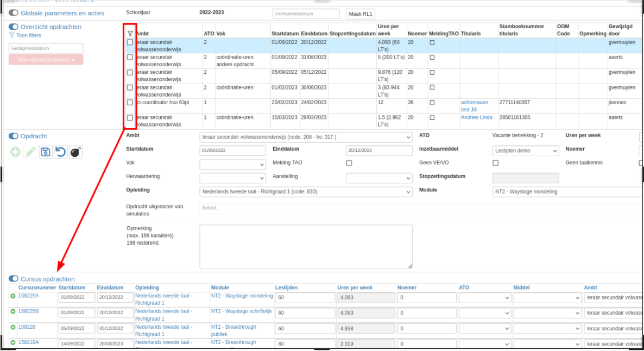
Task: Click the filter funnel icon in table header
Action: coord(130,34)
